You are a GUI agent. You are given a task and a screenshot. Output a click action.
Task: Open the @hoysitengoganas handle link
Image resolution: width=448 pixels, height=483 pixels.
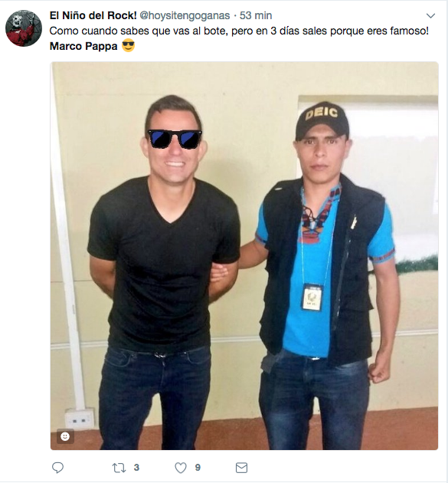coord(185,15)
